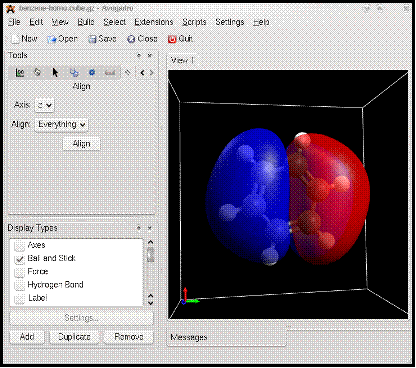Screen dimensions: 416x368
Task: Open the Axis dropdown in Align tool
Action: point(44,105)
